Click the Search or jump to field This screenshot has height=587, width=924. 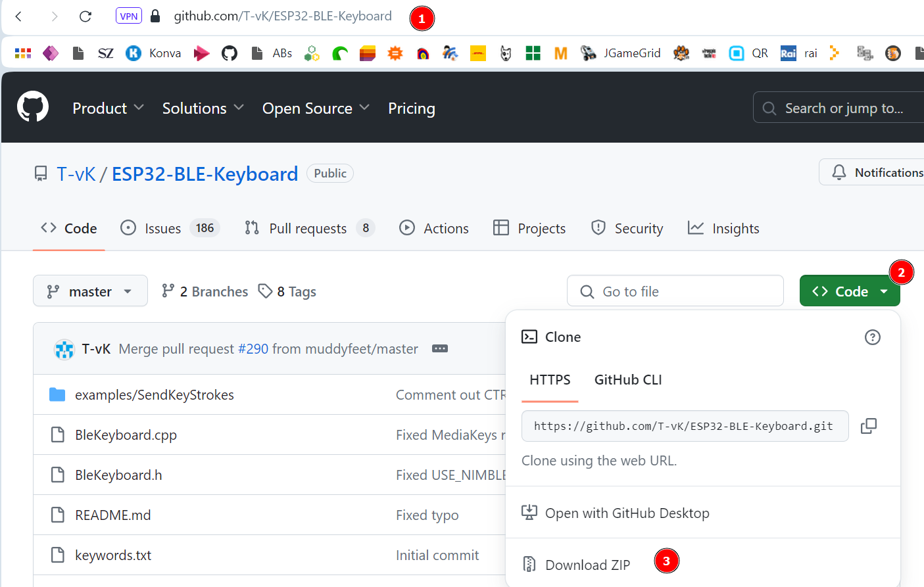point(839,108)
